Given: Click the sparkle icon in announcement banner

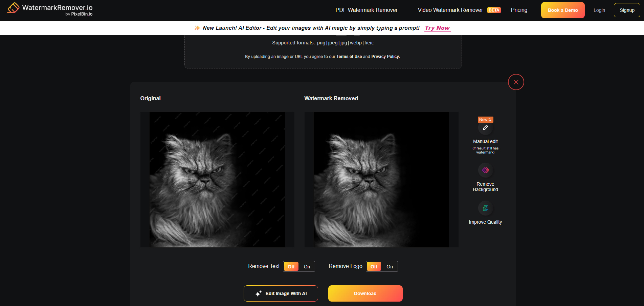Looking at the screenshot, I should point(197,28).
